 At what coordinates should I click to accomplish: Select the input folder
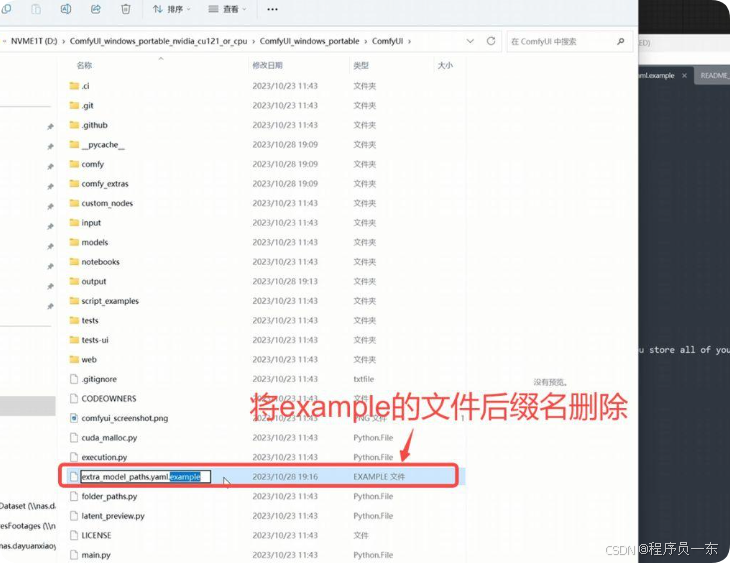pyautogui.click(x=85, y=223)
